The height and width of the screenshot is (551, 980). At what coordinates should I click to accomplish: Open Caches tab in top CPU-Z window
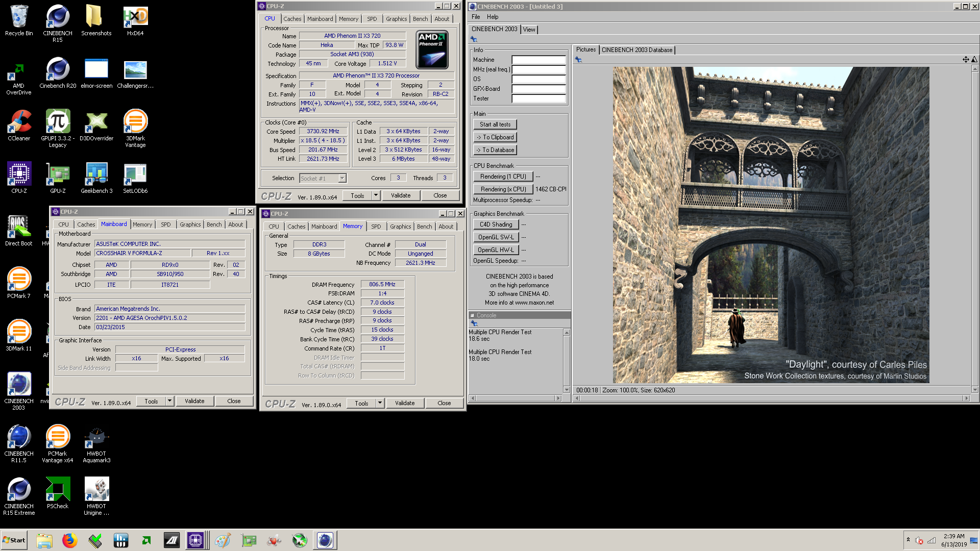[292, 19]
